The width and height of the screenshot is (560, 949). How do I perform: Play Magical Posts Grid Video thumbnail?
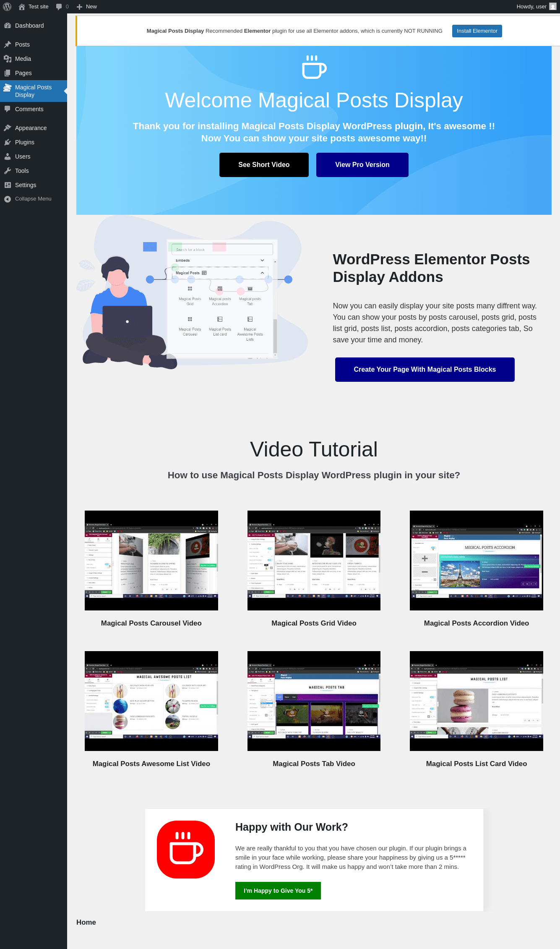click(314, 561)
